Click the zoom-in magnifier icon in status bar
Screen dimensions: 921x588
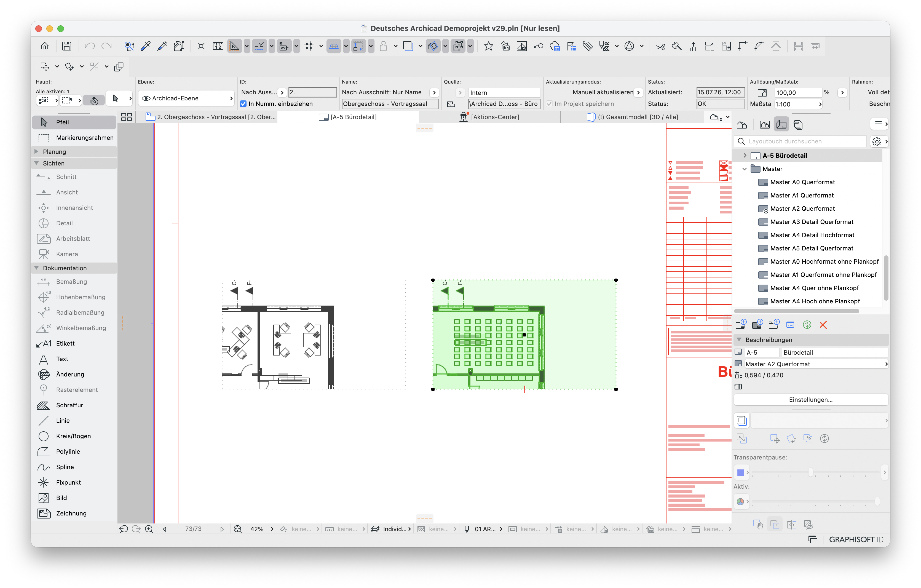(149, 529)
